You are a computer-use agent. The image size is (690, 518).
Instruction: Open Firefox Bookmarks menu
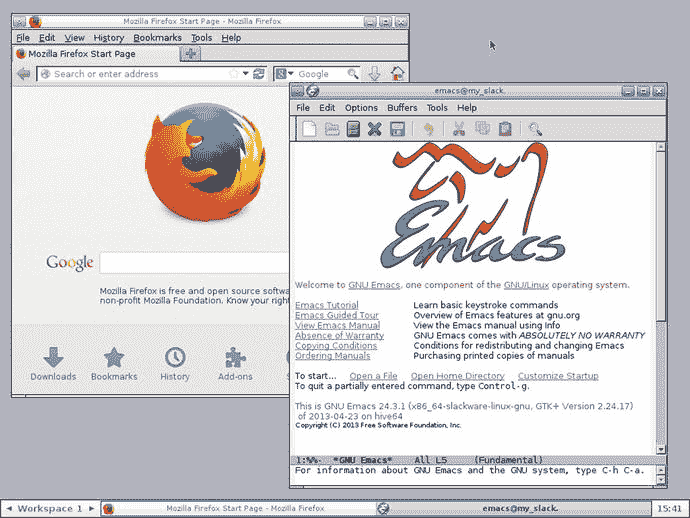[157, 38]
